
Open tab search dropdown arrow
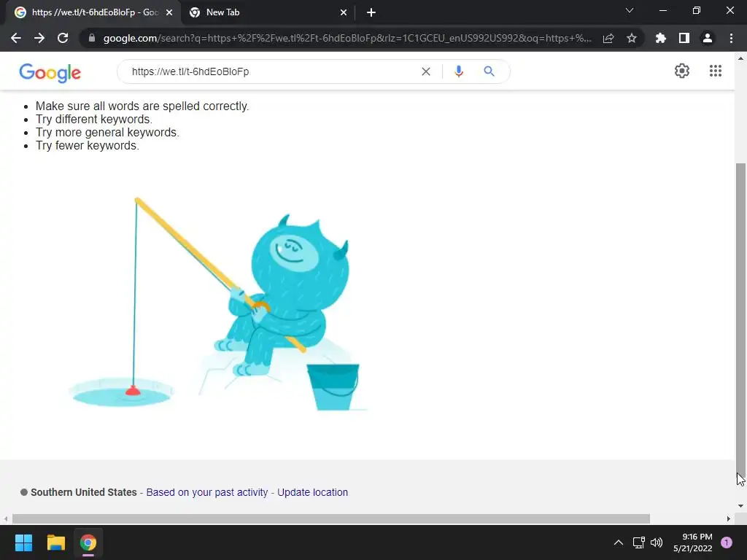coord(630,10)
